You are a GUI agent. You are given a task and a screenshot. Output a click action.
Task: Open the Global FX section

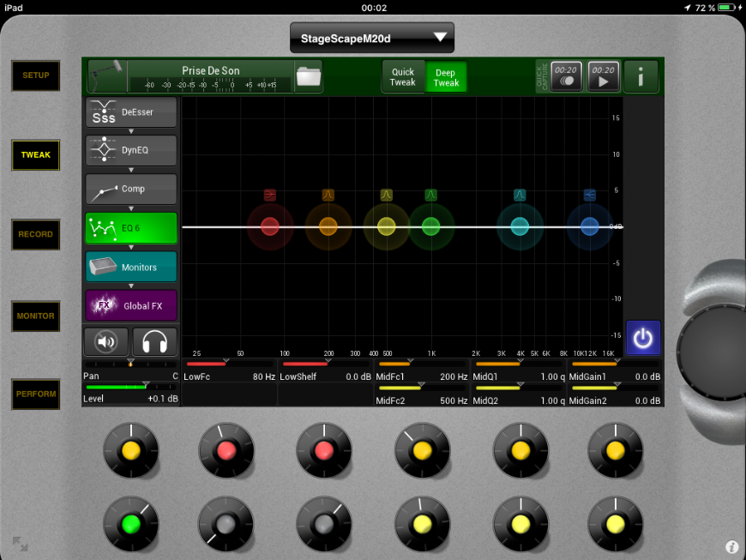131,305
